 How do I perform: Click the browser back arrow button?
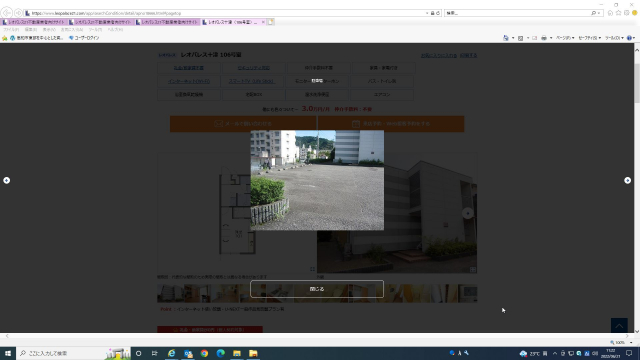[6, 13]
